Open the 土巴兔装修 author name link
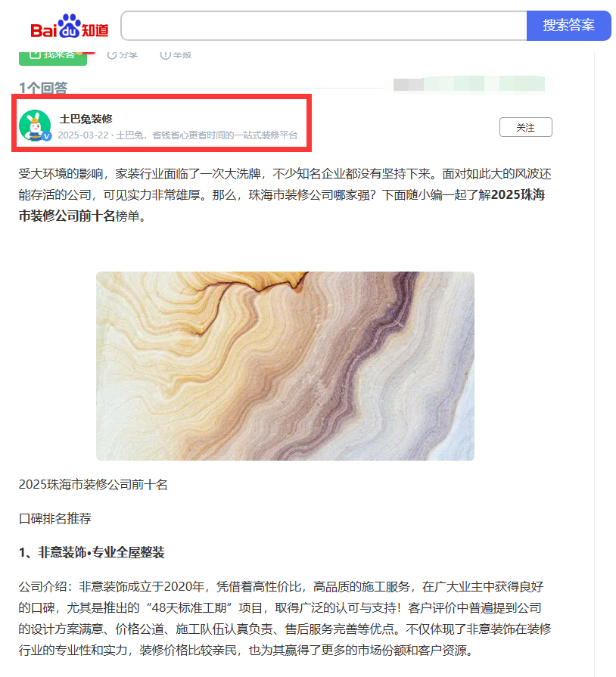The width and height of the screenshot is (616, 677). tap(86, 119)
